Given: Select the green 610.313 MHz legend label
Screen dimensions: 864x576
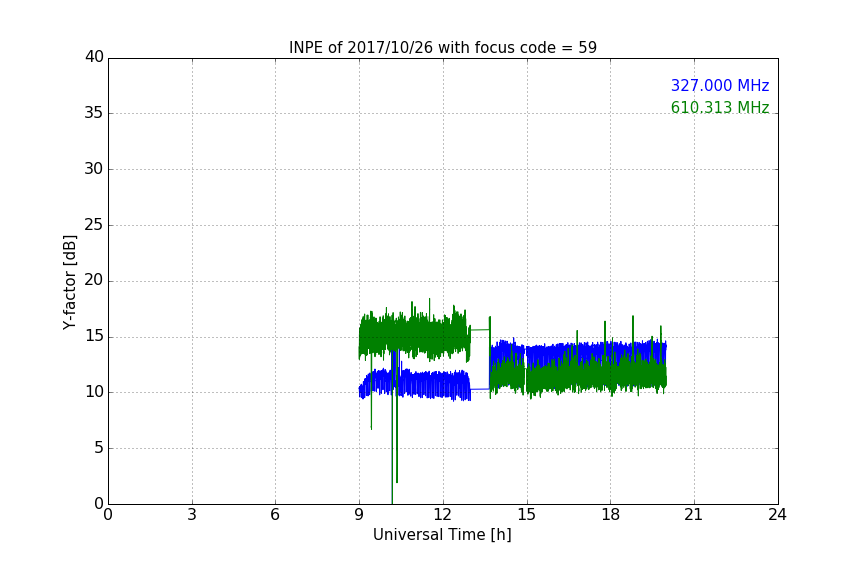Looking at the screenshot, I should point(720,107).
